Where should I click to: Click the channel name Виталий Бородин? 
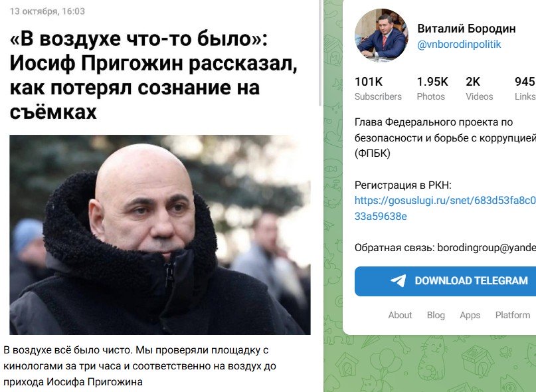tap(466, 29)
